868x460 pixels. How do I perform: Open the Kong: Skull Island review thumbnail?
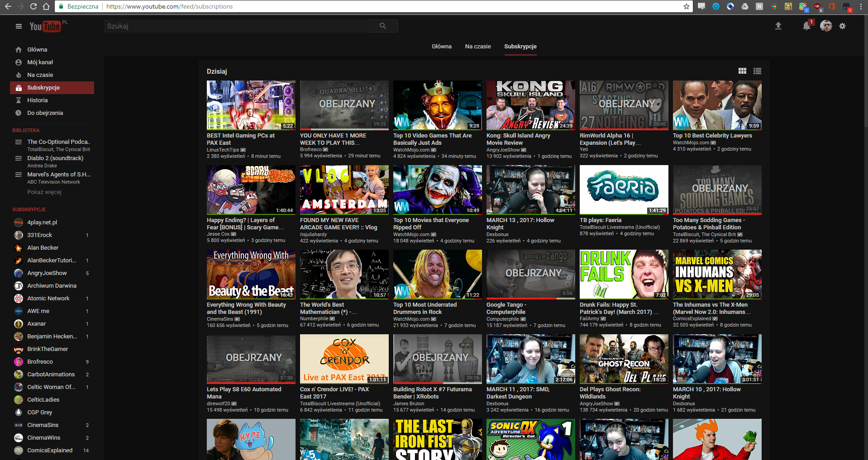pyautogui.click(x=530, y=105)
